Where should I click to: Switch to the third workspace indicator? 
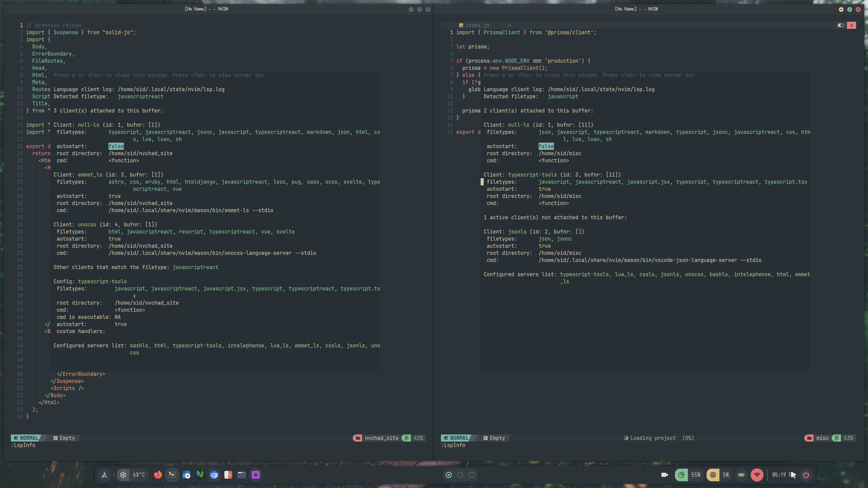[472, 475]
